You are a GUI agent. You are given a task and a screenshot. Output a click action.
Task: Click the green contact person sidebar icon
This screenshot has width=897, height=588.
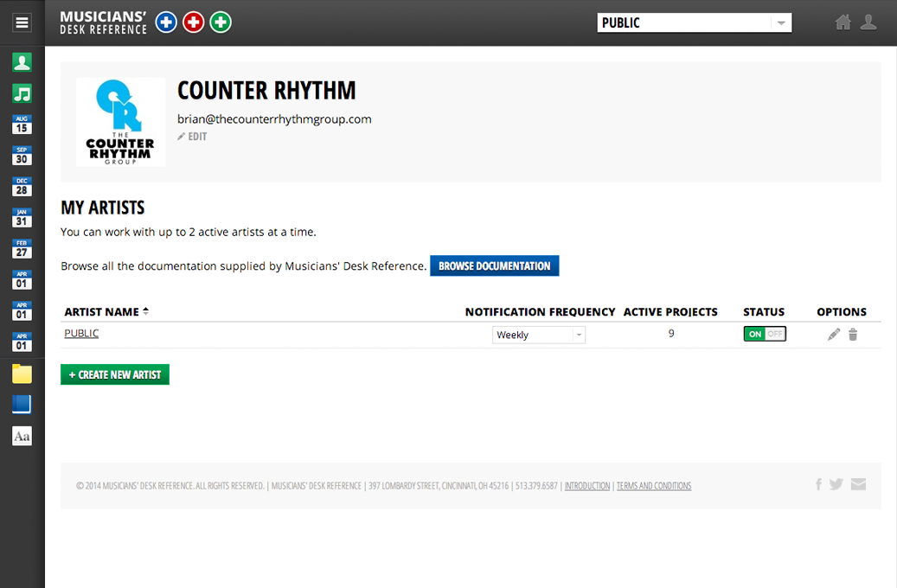[x=22, y=62]
